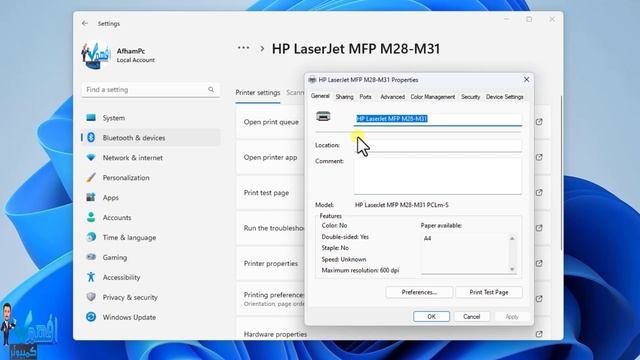Screen dimensions: 640x360
Task: Open Bluetooth & devices in sidebar
Action: pyautogui.click(x=151, y=138)
